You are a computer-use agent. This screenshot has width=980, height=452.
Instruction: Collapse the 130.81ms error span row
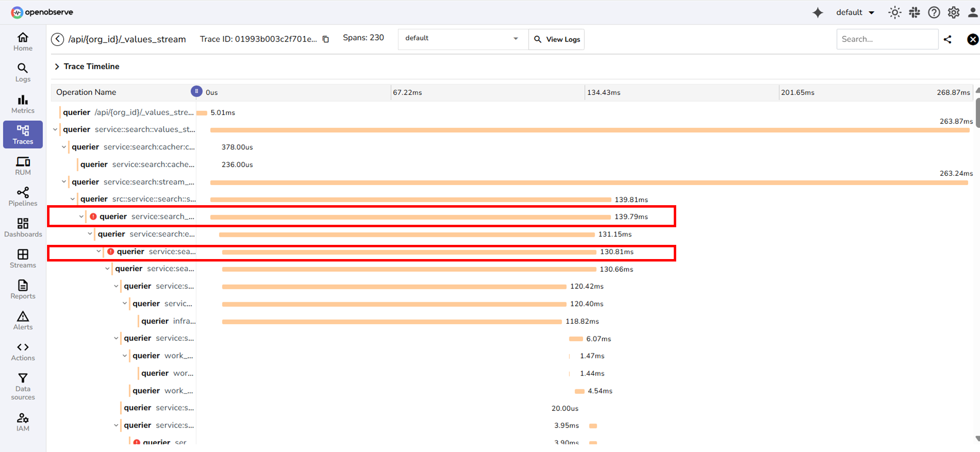pos(98,252)
